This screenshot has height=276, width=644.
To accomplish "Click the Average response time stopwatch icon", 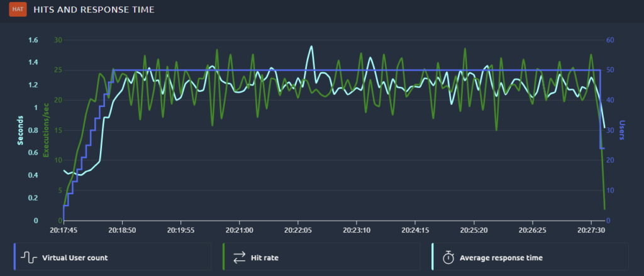I will (448, 258).
